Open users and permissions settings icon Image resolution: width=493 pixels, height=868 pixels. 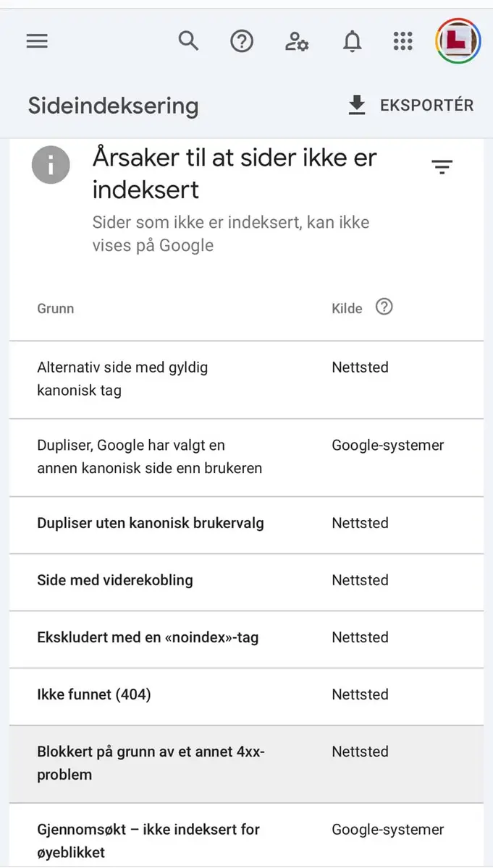(297, 41)
